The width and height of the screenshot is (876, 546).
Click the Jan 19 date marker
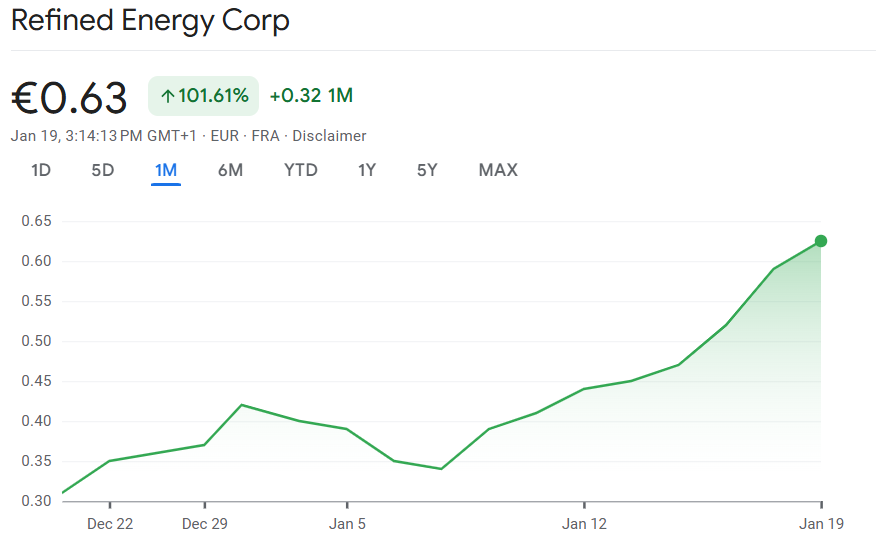[x=821, y=523]
